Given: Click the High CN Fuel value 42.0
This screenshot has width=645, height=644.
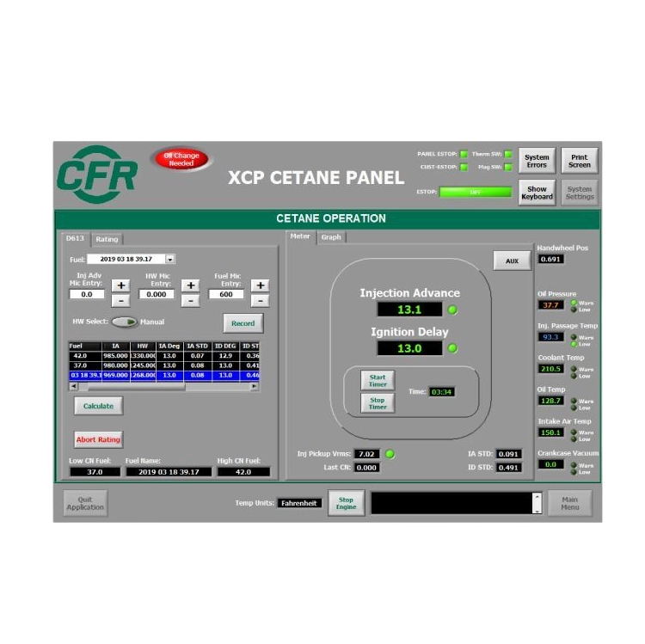Looking at the screenshot, I should pos(243,472).
